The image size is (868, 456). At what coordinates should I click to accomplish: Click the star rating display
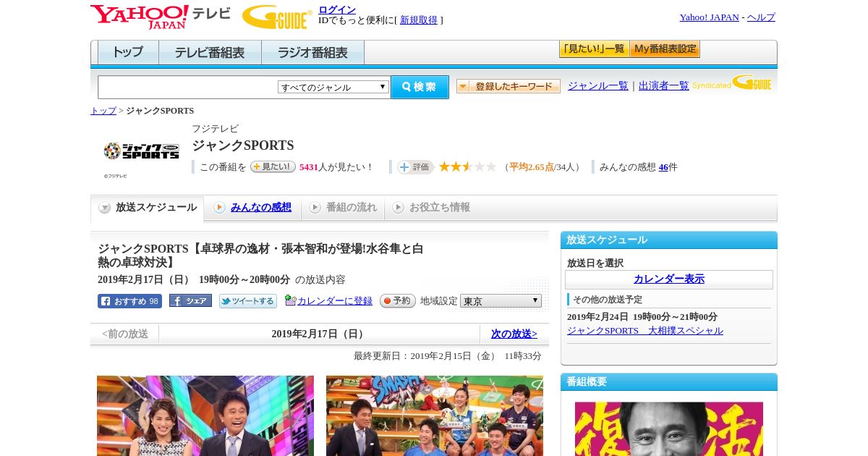467,166
